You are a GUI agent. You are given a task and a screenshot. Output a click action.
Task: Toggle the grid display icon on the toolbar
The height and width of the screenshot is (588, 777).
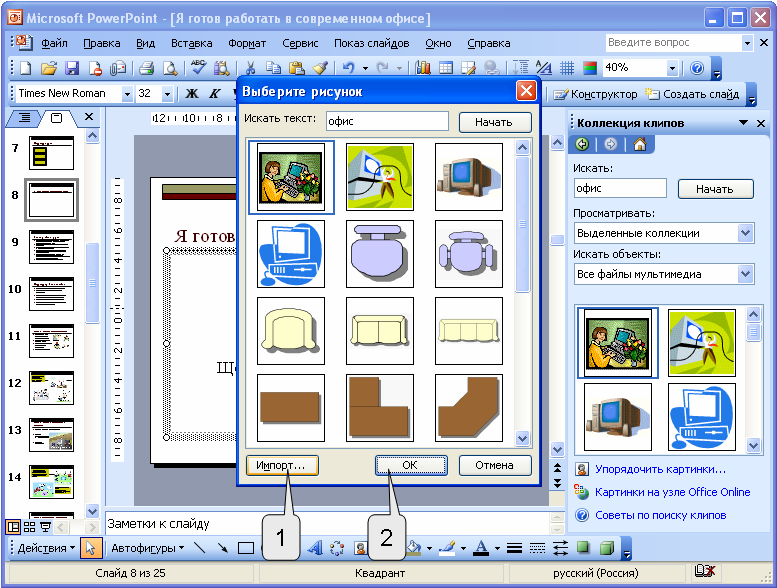tap(567, 68)
